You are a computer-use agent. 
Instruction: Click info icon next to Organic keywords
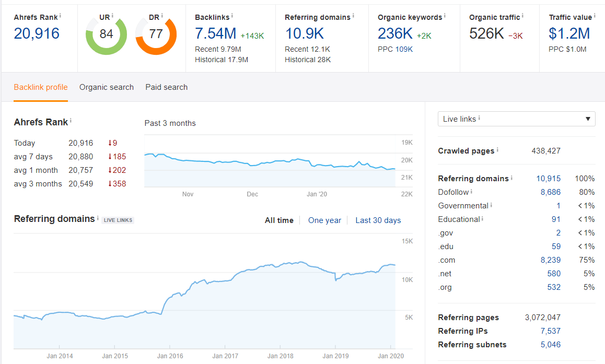[x=445, y=16]
